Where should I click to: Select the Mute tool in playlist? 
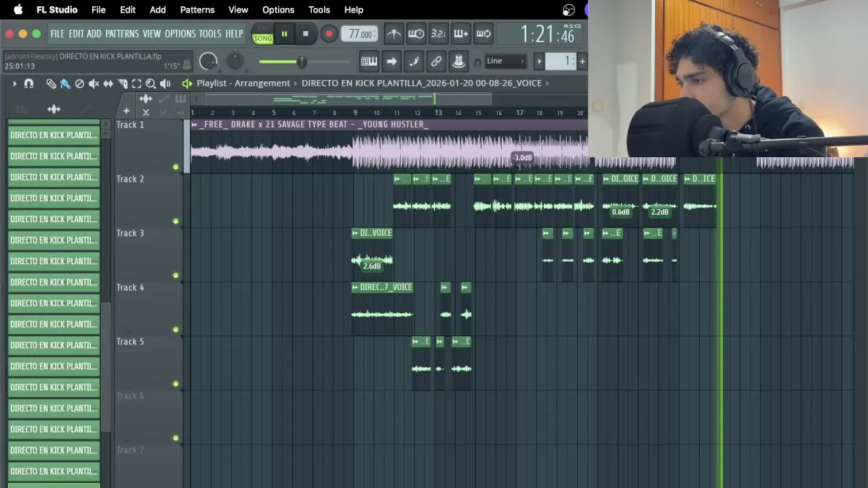[x=94, y=83]
